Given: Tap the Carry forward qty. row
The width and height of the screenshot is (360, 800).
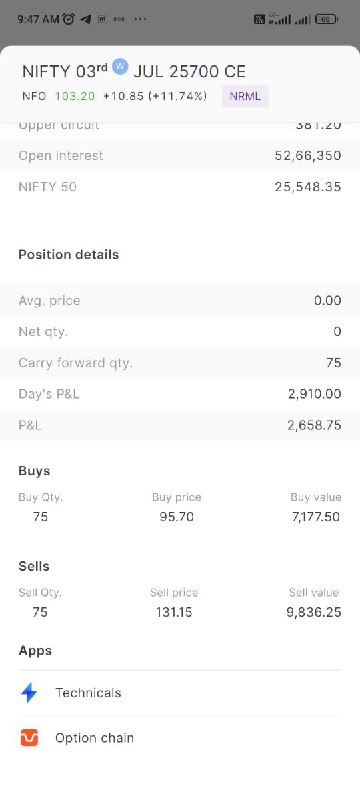Looking at the screenshot, I should (x=180, y=363).
